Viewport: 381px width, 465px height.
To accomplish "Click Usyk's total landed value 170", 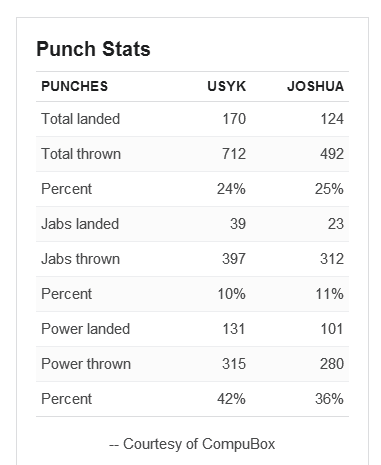I will pyautogui.click(x=234, y=119).
